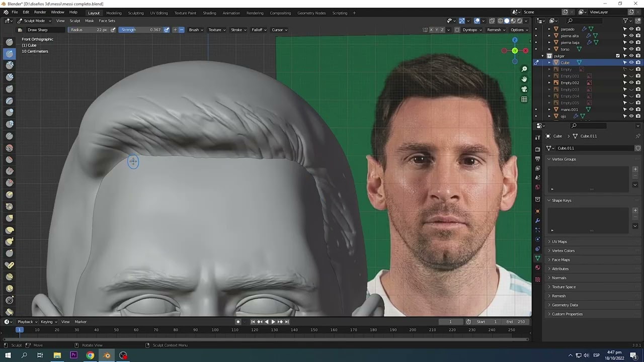Viewport: 644px width, 362px height.
Task: Open the Render menu
Action: (x=40, y=12)
